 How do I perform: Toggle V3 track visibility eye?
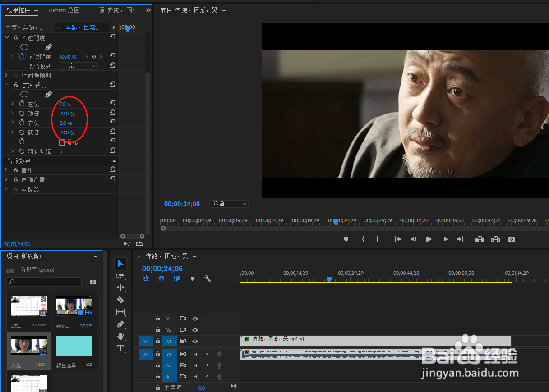195,318
